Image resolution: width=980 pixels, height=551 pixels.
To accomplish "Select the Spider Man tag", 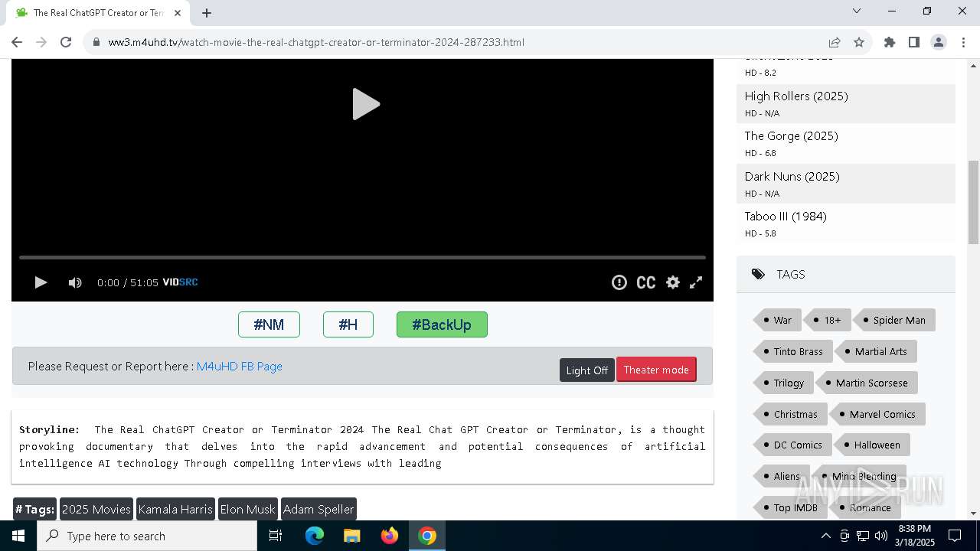I will (893, 321).
